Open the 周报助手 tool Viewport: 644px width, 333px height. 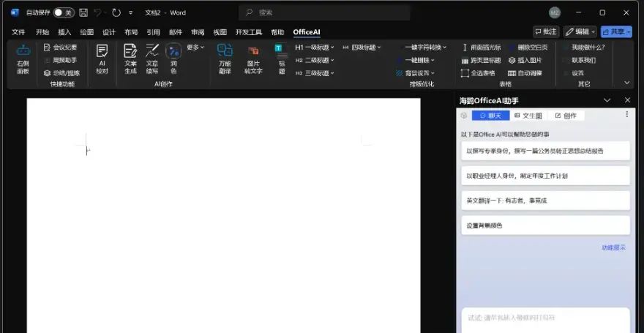pos(60,60)
